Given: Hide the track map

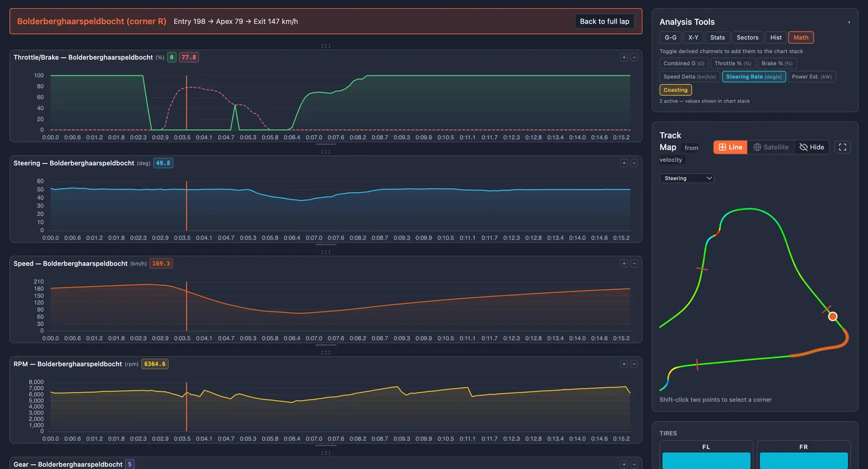Looking at the screenshot, I should [812, 147].
